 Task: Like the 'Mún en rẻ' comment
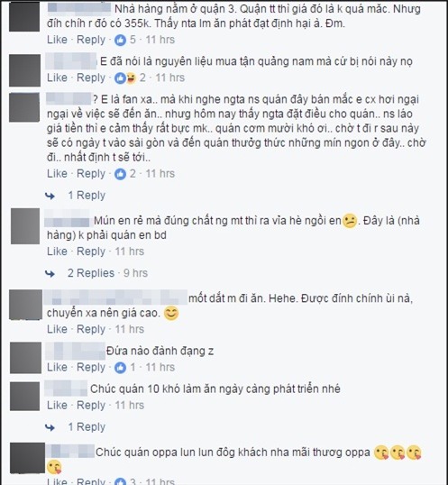57,252
